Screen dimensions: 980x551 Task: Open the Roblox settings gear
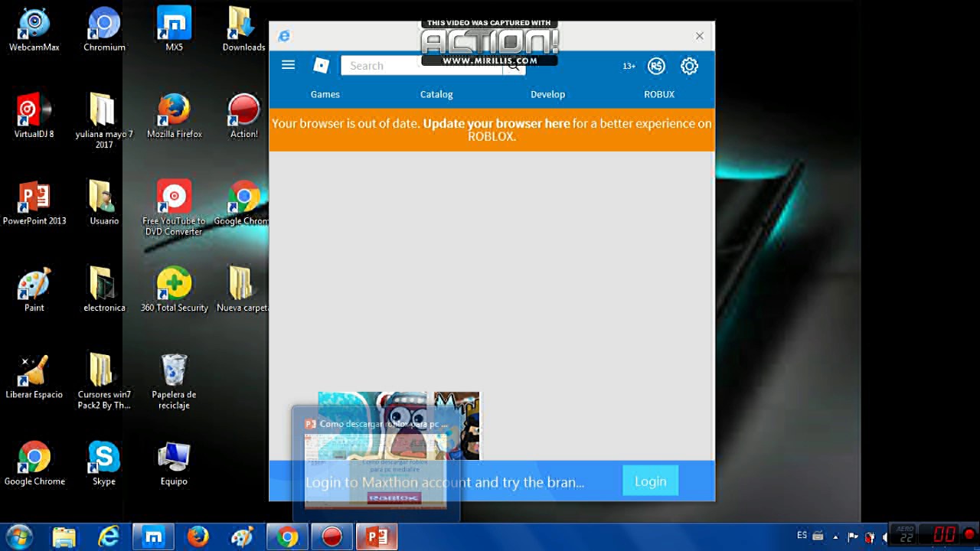[x=689, y=66]
